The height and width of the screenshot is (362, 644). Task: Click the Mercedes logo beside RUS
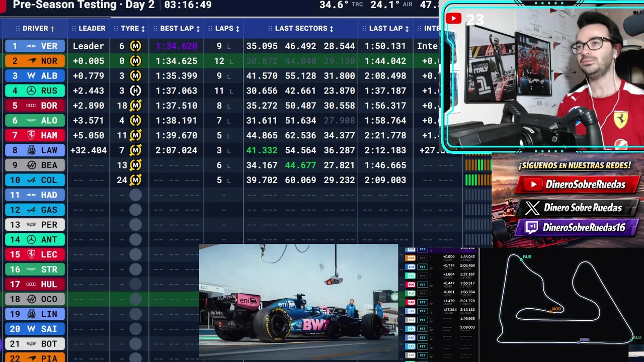(x=31, y=90)
